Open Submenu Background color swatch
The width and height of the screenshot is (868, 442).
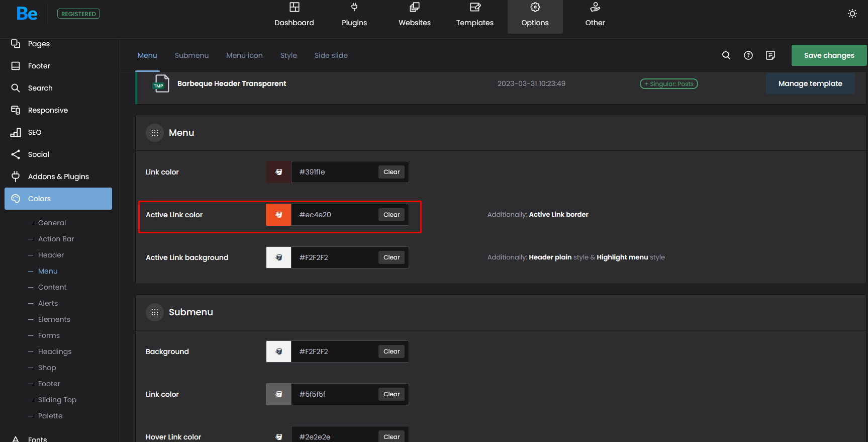click(x=278, y=351)
